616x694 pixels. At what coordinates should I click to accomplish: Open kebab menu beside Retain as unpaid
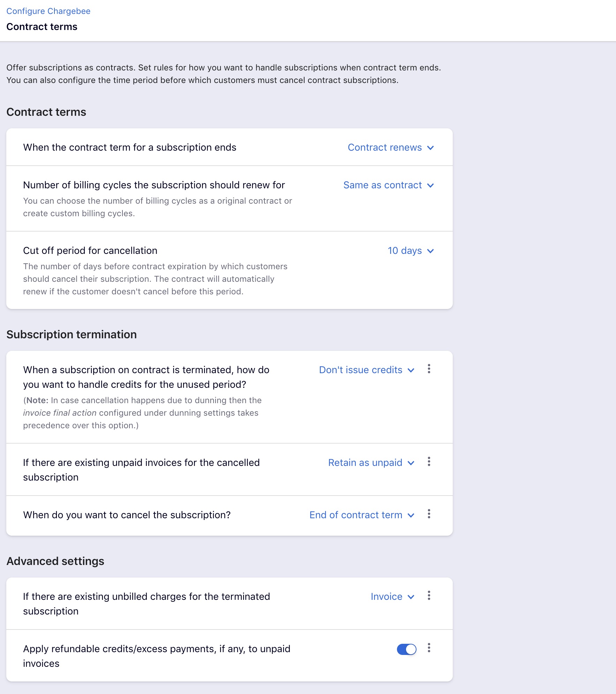(429, 462)
